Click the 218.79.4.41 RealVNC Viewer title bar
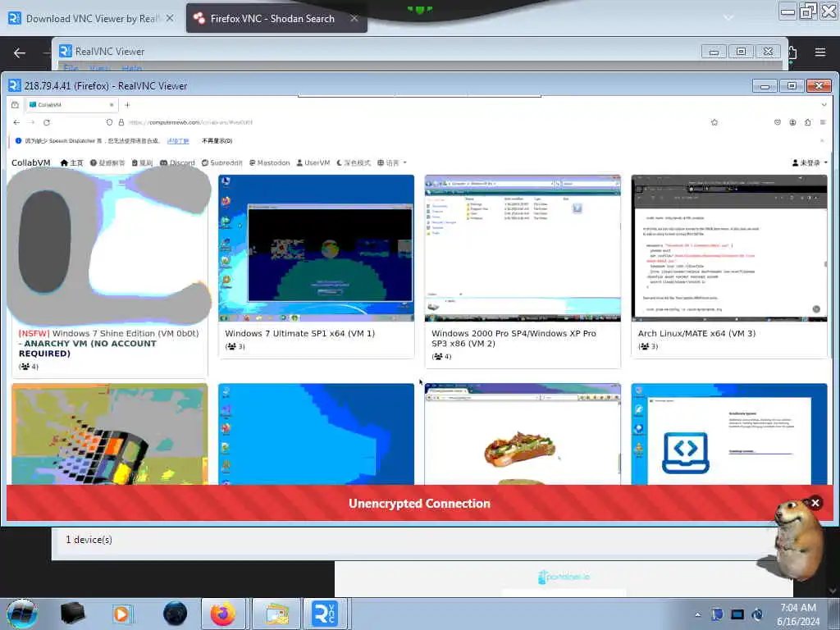 (375, 85)
